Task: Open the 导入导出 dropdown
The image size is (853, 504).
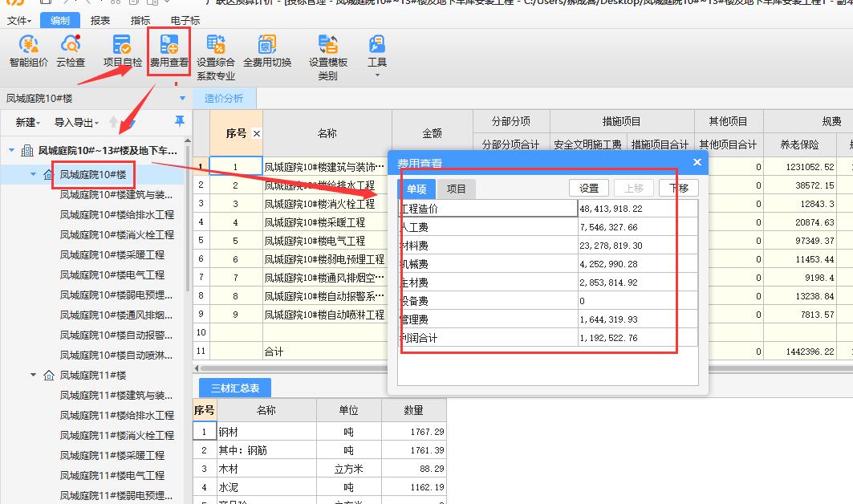Action: [x=76, y=123]
